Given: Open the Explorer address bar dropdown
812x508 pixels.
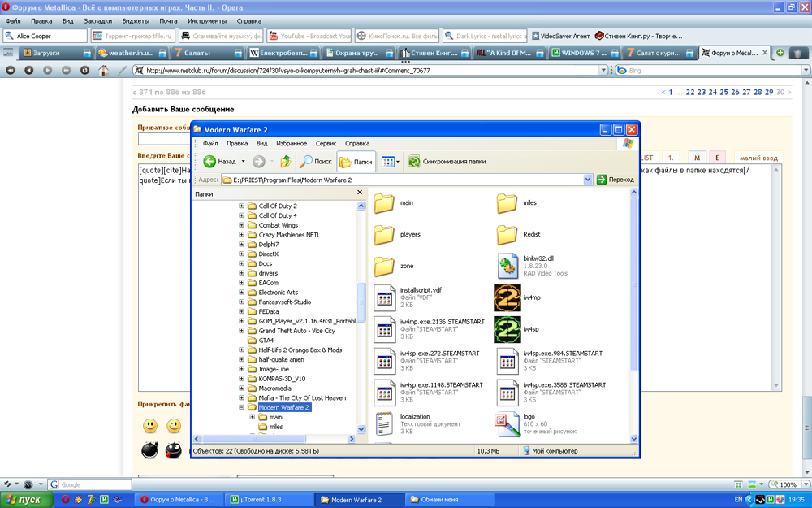Looking at the screenshot, I should [589, 180].
